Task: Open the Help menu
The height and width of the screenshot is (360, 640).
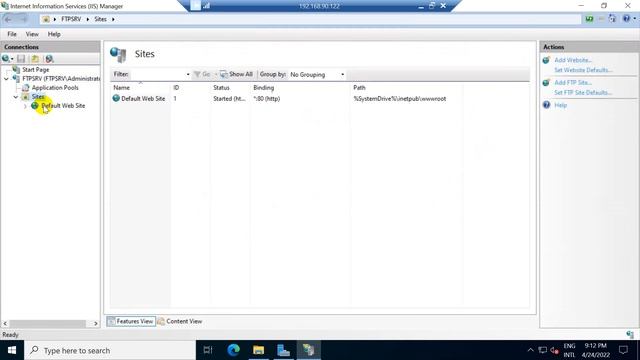Action: pyautogui.click(x=54, y=34)
